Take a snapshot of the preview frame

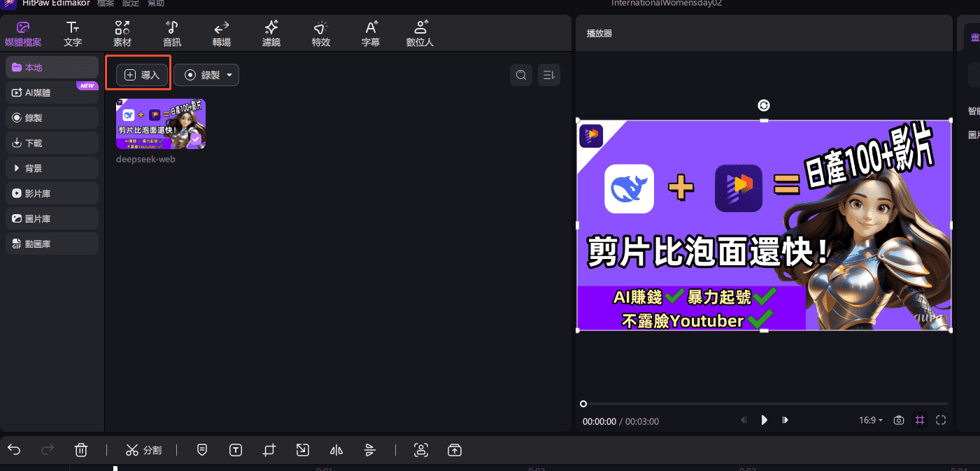[898, 420]
